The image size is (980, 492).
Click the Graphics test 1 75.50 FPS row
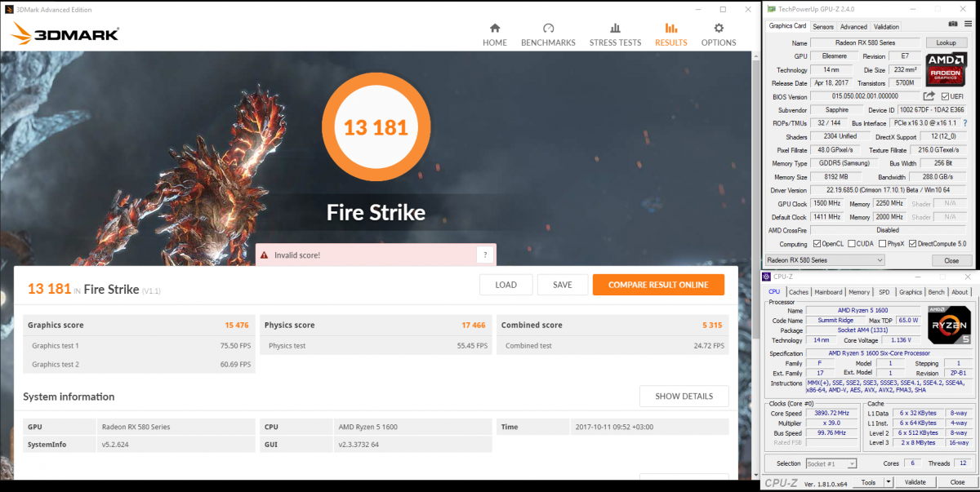pos(139,346)
